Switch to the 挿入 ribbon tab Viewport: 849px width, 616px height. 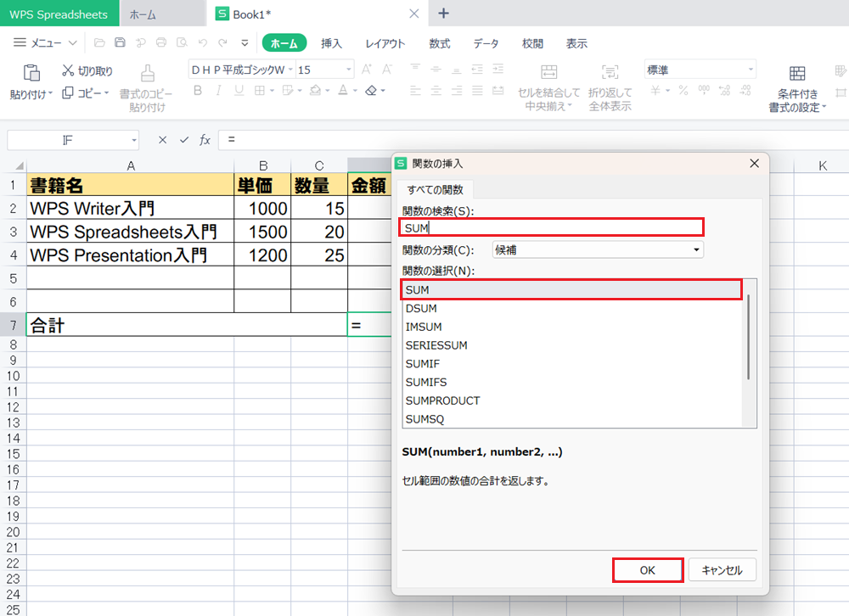[331, 43]
